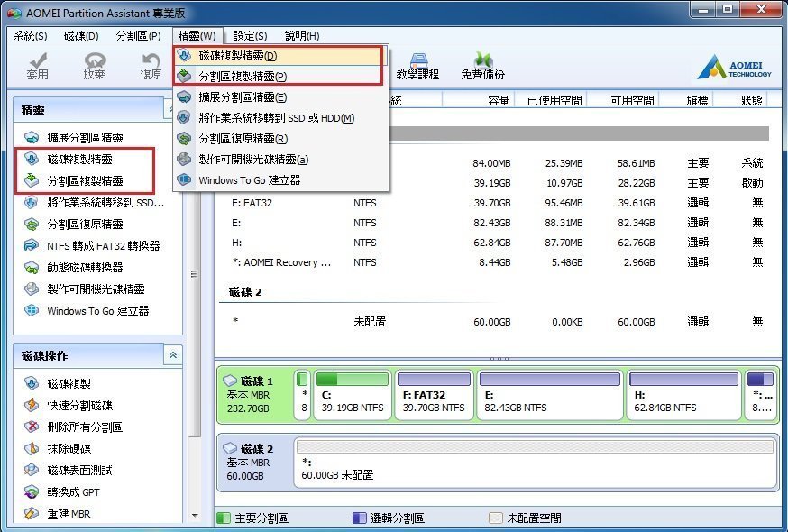Select the H: 62.84GB NTFS block in the disk map
This screenshot has width=788, height=532.
coord(683,394)
